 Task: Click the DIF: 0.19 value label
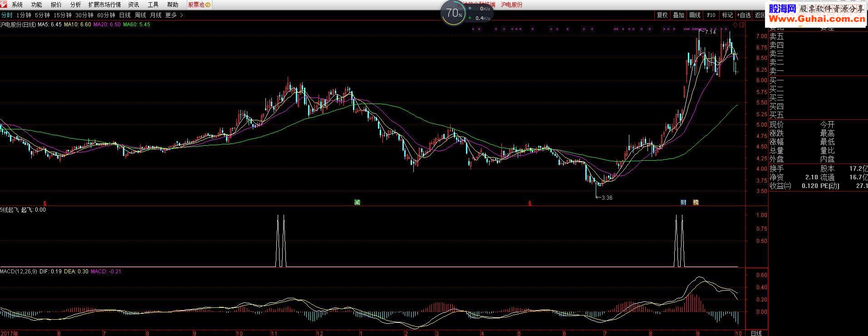[50, 272]
